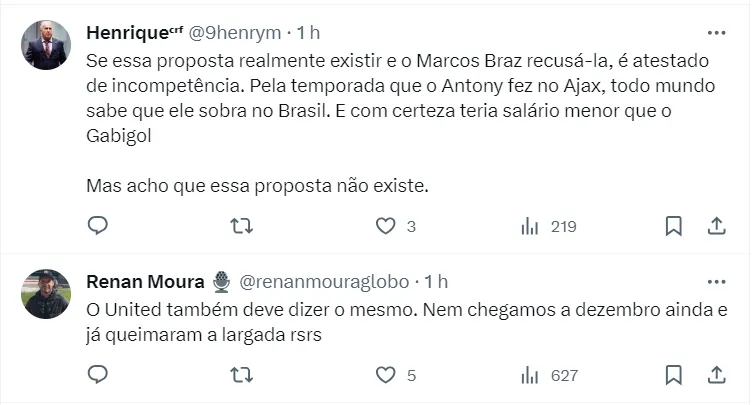
Task: Bookmark Henrique's tweet
Action: tap(674, 226)
